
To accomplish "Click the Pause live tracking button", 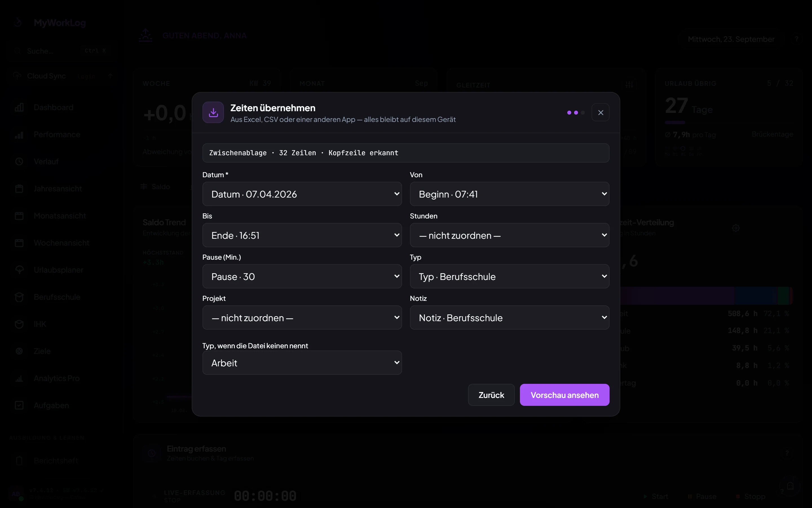I will [702, 496].
